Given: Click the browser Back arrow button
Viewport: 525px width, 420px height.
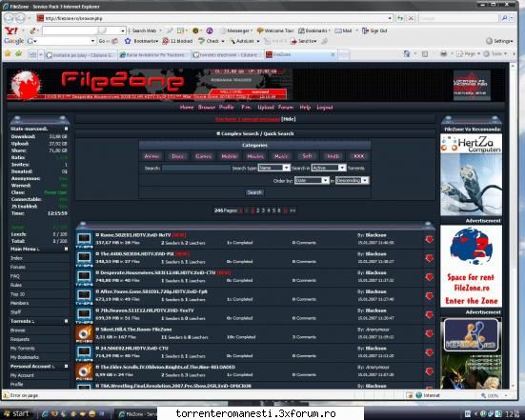Looking at the screenshot, I should pyautogui.click(x=10, y=18).
